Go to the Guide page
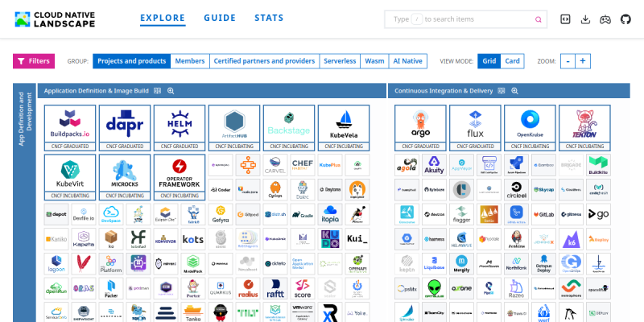Viewport: 644px width, 322px height. pos(220,18)
